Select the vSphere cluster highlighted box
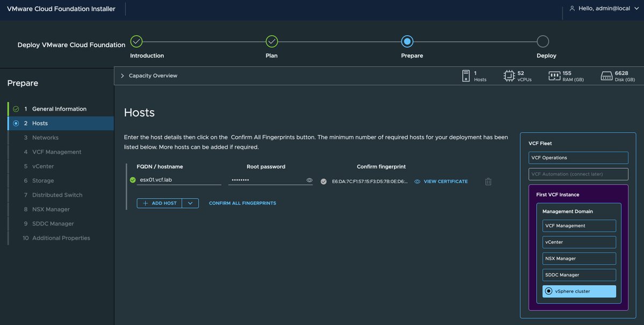 (x=579, y=291)
